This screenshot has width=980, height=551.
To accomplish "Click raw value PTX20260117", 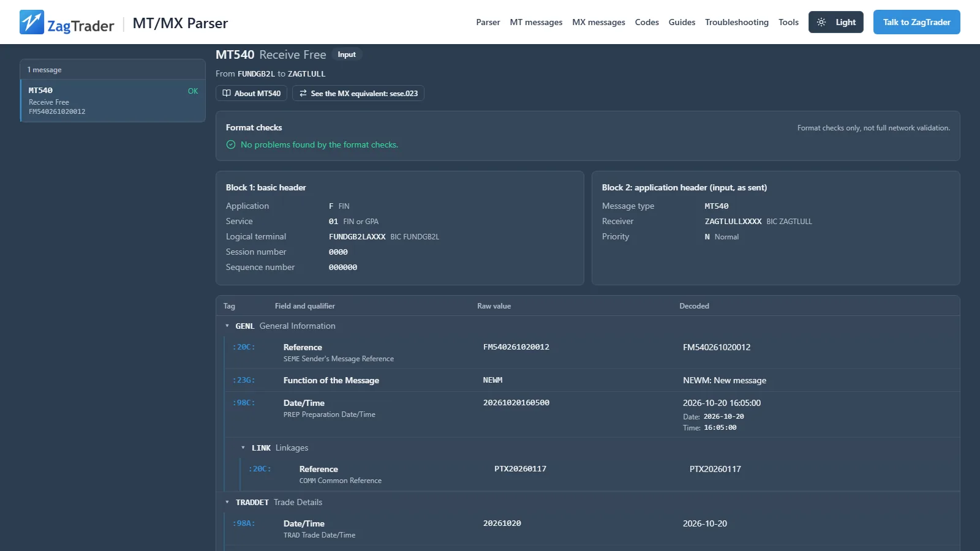I will pyautogui.click(x=520, y=469).
